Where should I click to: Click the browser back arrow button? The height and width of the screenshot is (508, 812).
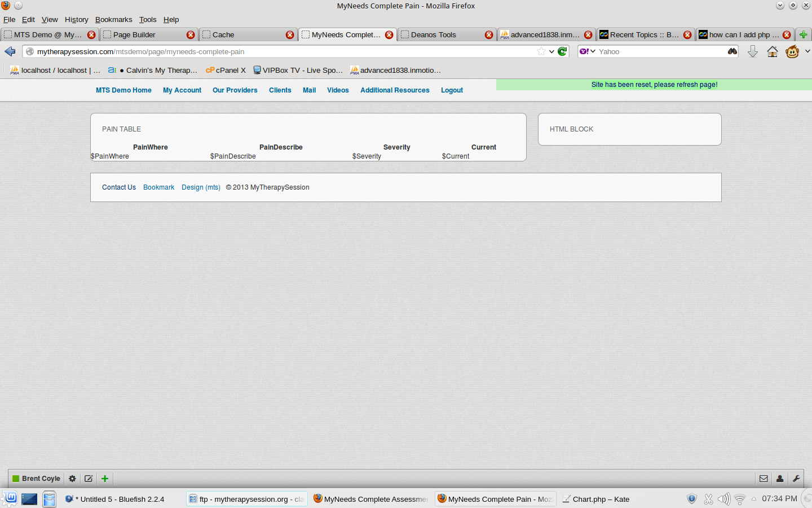tap(10, 51)
